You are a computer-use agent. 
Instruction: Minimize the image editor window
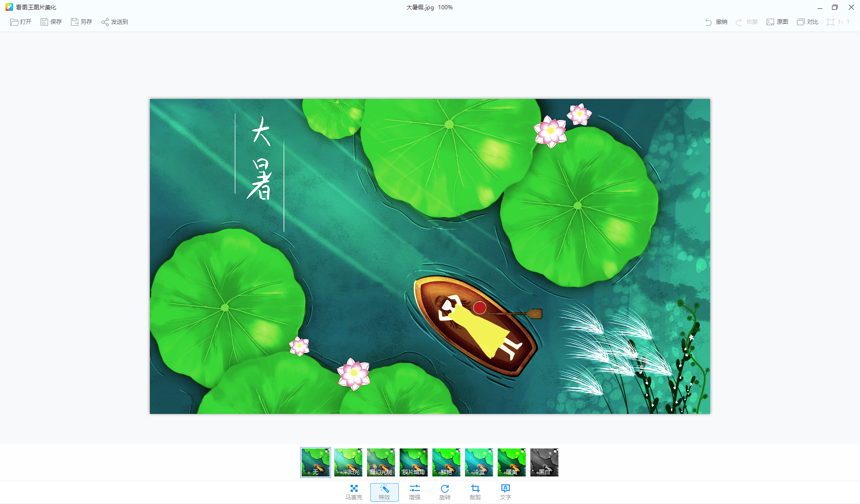click(819, 7)
